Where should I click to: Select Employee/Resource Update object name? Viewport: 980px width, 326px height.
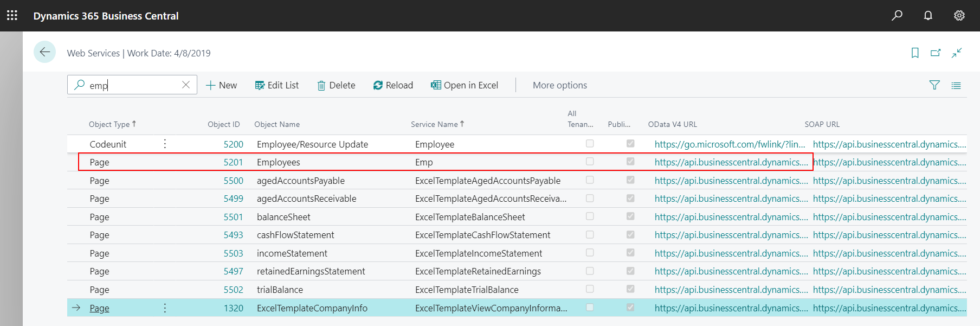pos(312,144)
